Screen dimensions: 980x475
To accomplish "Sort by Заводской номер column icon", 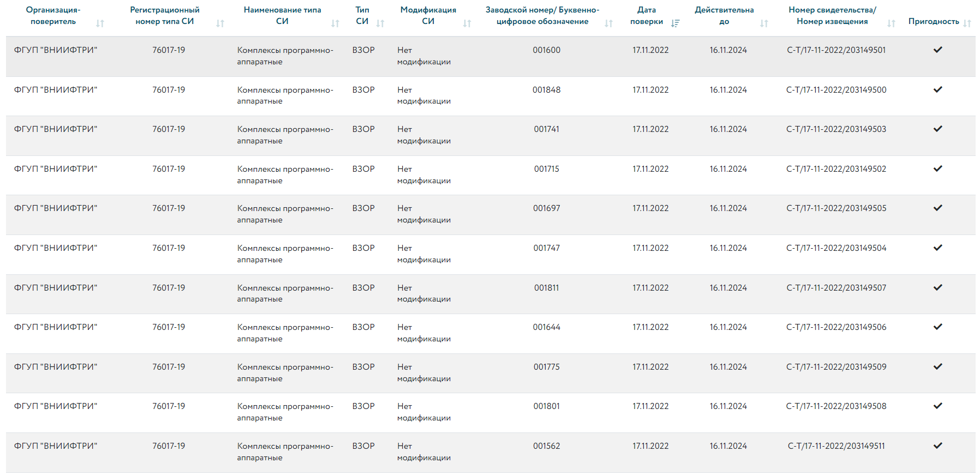I will pyautogui.click(x=609, y=23).
